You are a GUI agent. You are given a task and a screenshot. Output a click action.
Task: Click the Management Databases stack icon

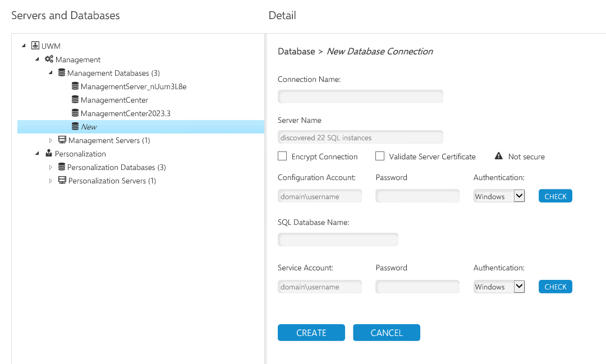click(x=62, y=73)
